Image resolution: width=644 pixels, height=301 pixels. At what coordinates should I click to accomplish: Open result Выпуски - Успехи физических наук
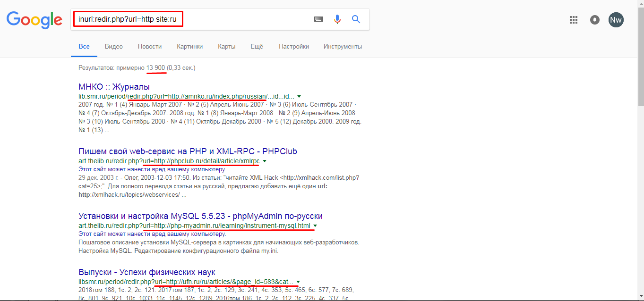(x=147, y=272)
